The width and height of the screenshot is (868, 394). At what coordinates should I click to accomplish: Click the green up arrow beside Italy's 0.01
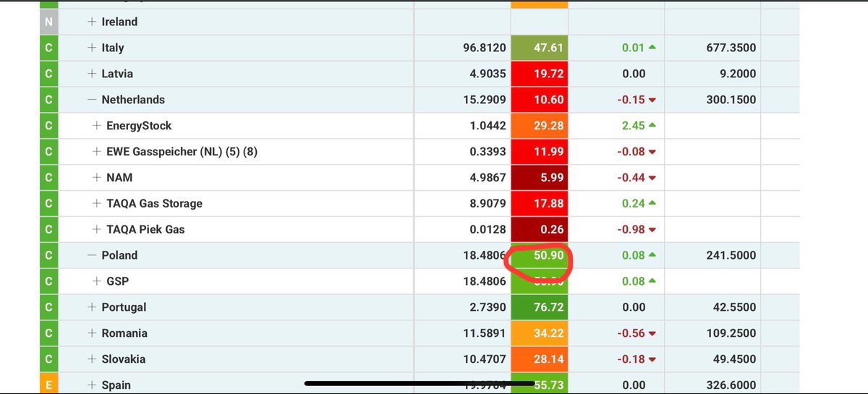[x=652, y=48]
